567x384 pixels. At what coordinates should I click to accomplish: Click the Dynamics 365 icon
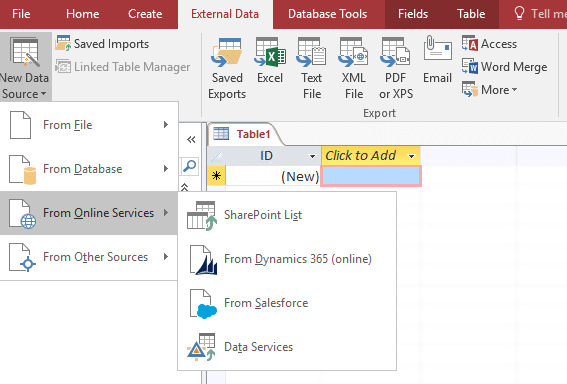[204, 260]
